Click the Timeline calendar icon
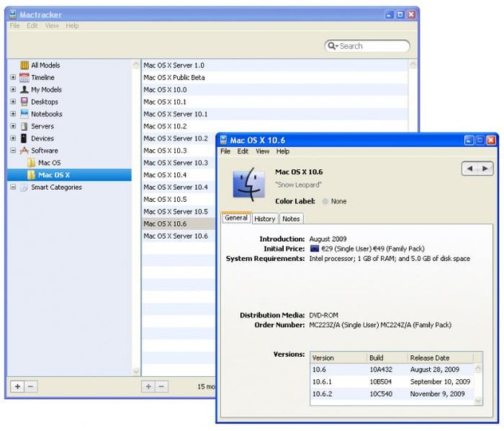This screenshot has height=431, width=504. (x=24, y=77)
